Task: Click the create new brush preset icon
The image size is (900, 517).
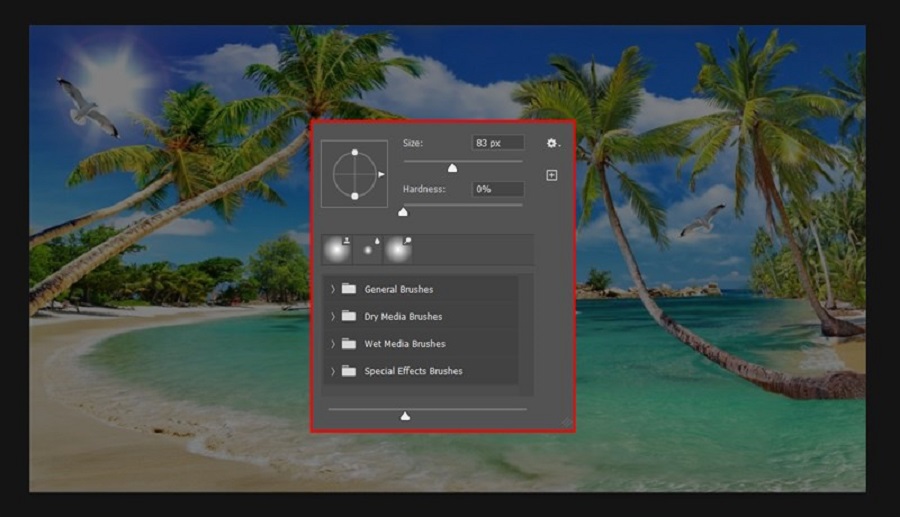Action: 551,176
